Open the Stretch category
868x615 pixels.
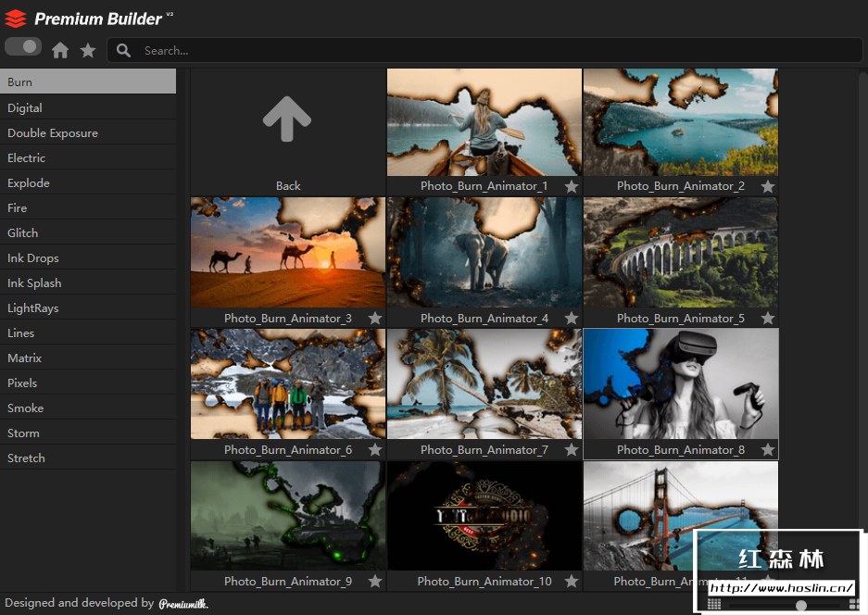tap(88, 458)
